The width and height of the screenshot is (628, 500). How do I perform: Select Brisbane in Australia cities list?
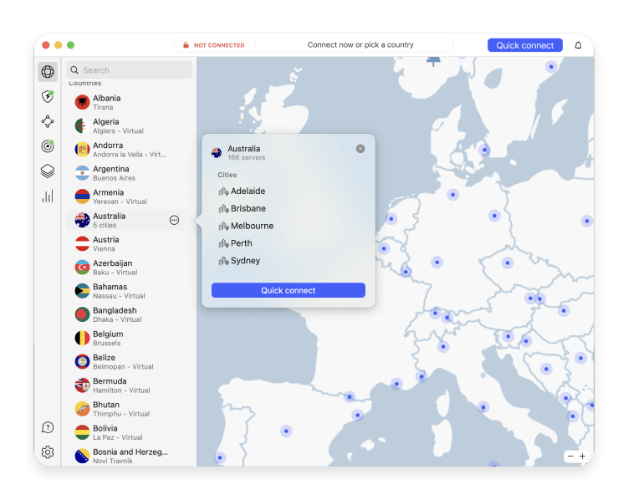tap(242, 208)
